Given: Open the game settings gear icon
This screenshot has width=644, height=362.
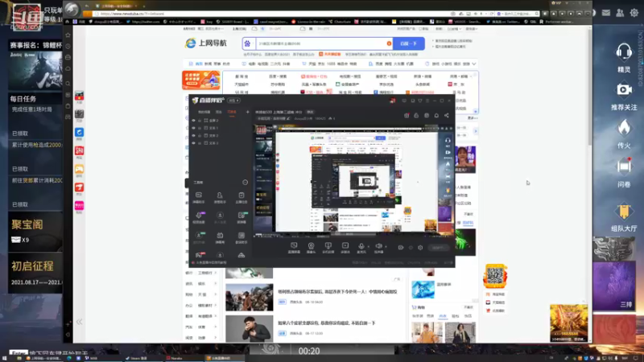Looking at the screenshot, I should click(x=634, y=13).
